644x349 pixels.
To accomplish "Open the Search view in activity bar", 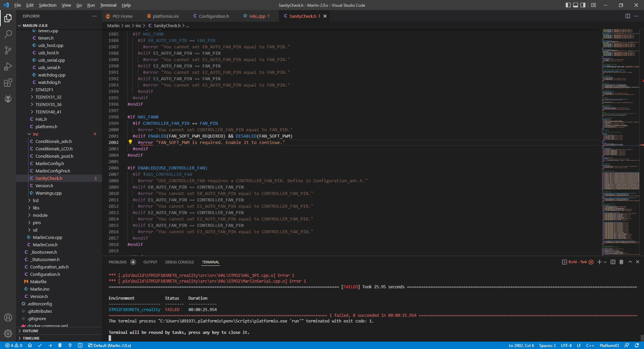I will tap(8, 34).
